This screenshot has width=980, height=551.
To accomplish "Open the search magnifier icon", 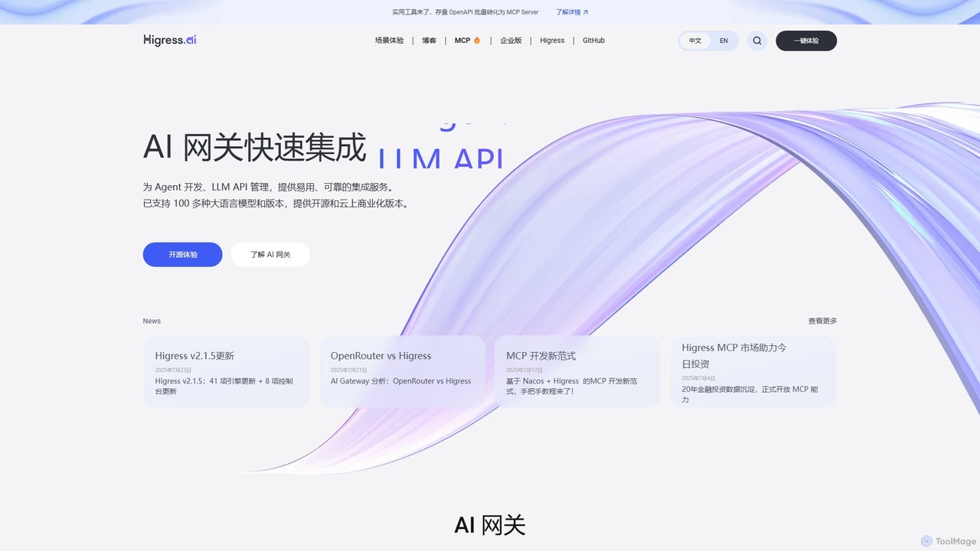I will (x=757, y=41).
